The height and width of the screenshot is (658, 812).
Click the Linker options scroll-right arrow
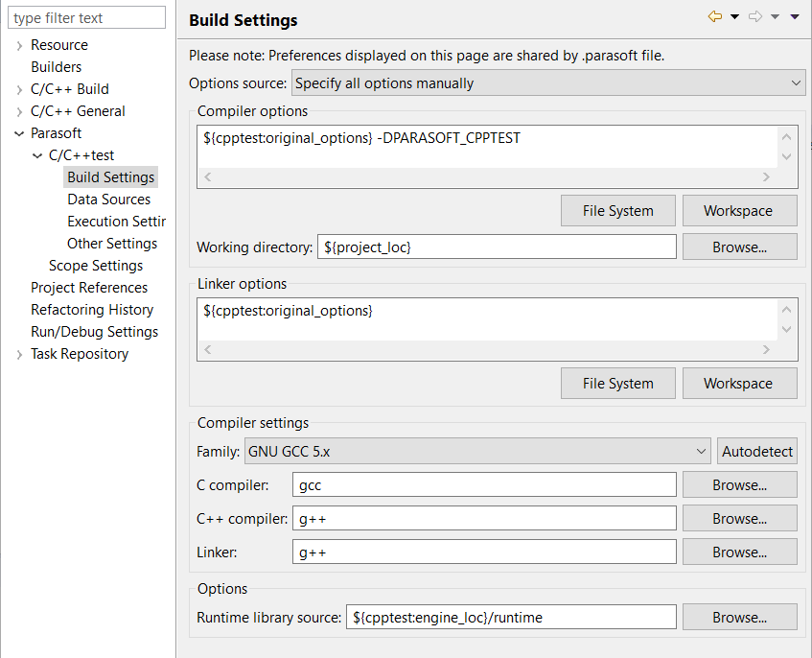click(x=766, y=350)
